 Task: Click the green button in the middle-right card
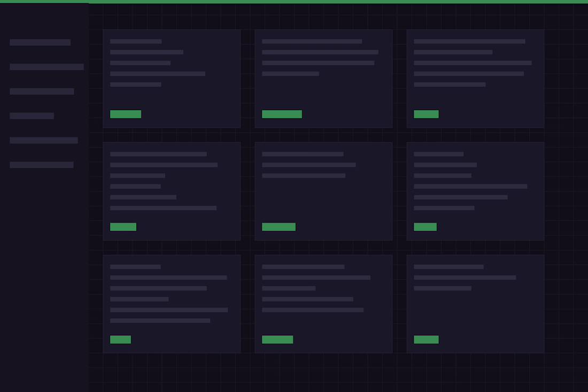tap(425, 227)
